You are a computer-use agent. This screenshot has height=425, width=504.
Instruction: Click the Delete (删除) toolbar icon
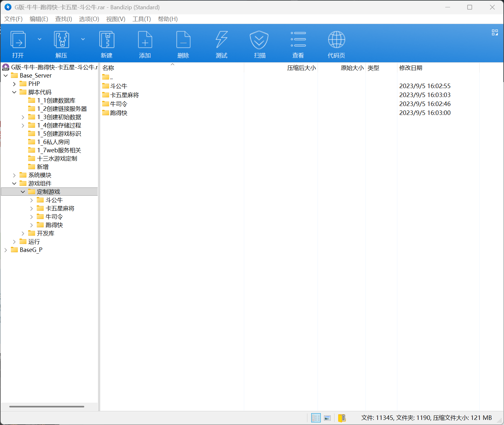tap(183, 40)
